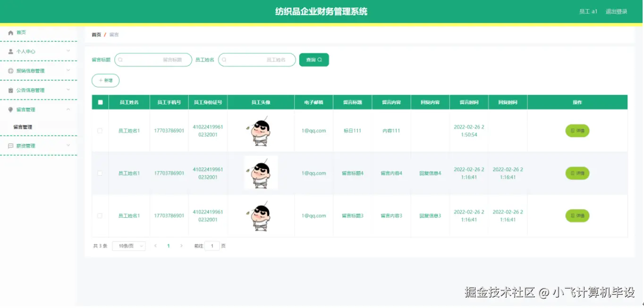Open the 10条/页 page size dropdown

click(x=128, y=246)
